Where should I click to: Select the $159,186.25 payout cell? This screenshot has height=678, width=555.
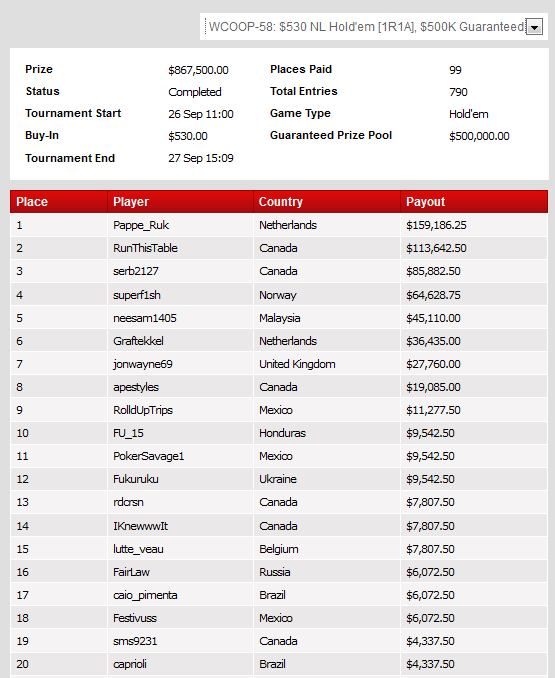[436, 225]
